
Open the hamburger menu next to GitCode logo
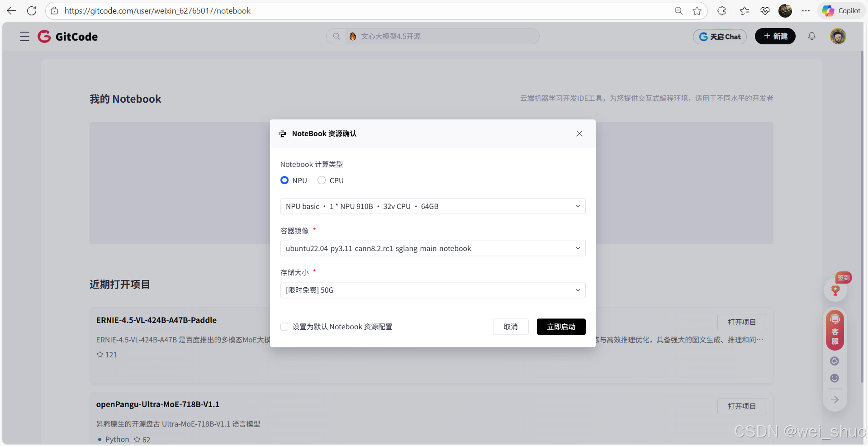pyautogui.click(x=24, y=37)
